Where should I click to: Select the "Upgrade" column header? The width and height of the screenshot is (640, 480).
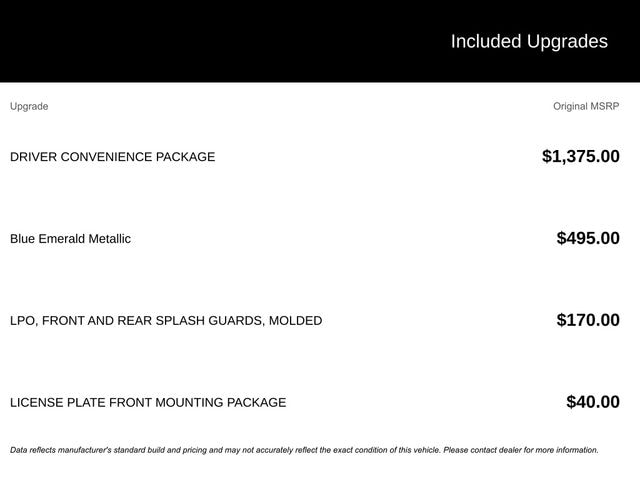pyautogui.click(x=29, y=106)
